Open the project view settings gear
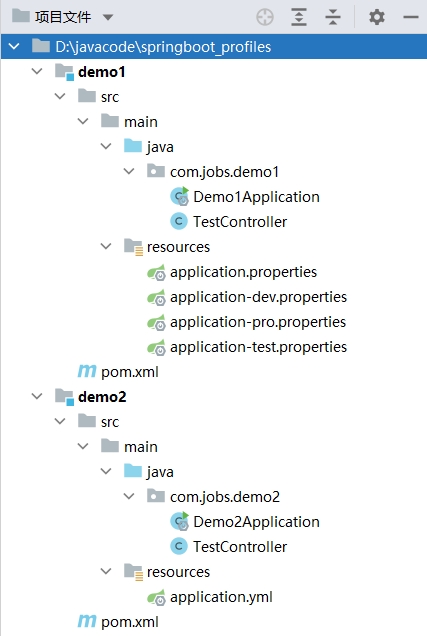Image resolution: width=427 pixels, height=636 pixels. point(377,17)
